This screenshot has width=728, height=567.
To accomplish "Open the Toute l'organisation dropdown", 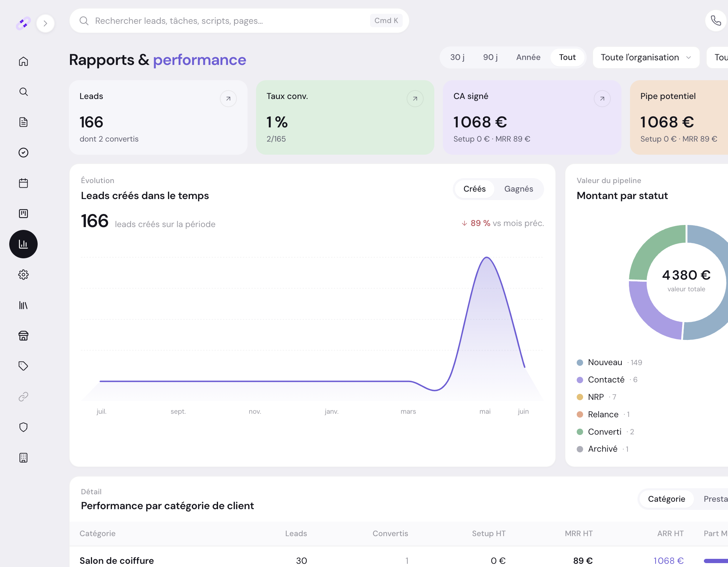I will (x=646, y=57).
